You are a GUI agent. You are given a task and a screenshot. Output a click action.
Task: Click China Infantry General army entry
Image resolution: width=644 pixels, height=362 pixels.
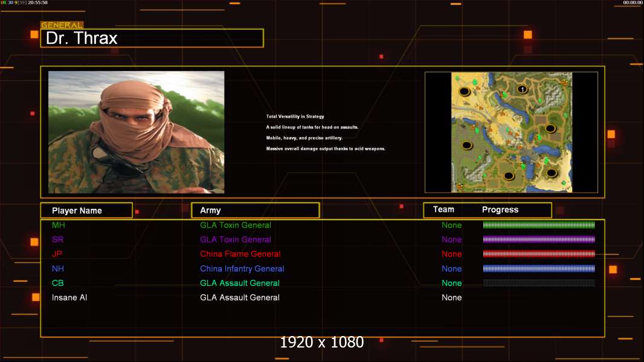(242, 268)
